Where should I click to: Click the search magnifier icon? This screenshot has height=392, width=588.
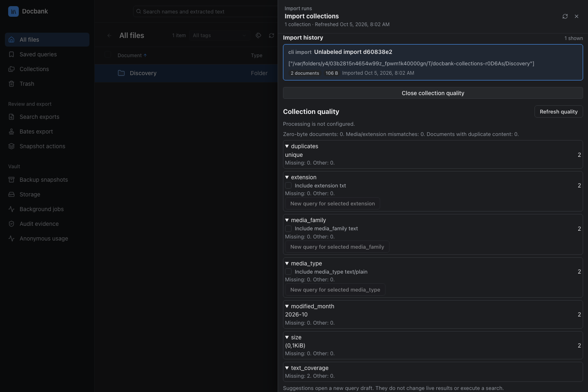[139, 11]
